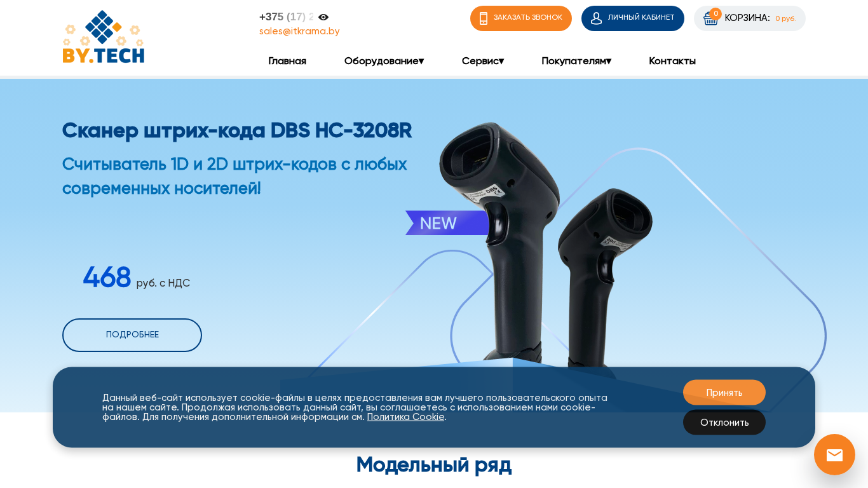868x488 pixels.
Task: Click the barcode scanner product image
Action: point(546,248)
